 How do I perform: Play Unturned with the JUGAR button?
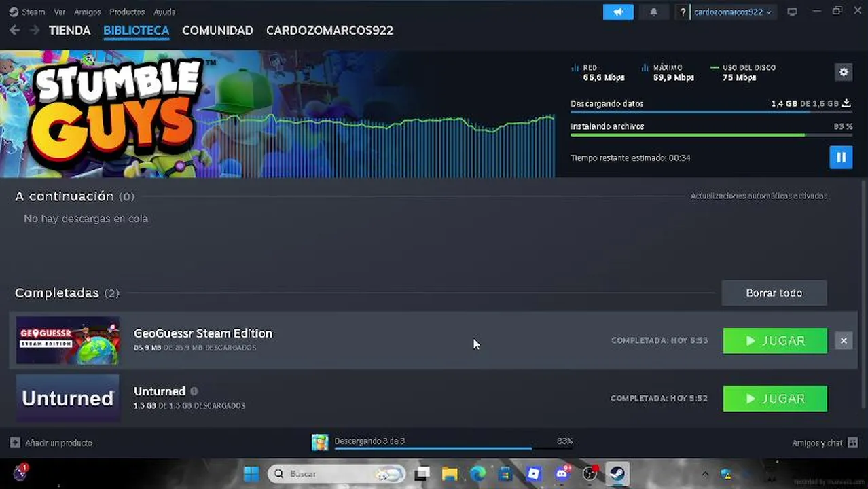coord(775,399)
